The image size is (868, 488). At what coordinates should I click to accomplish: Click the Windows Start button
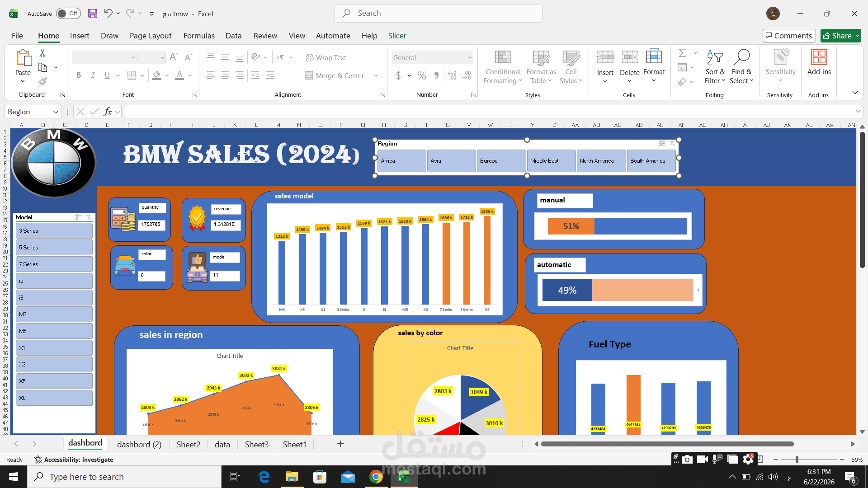click(14, 477)
